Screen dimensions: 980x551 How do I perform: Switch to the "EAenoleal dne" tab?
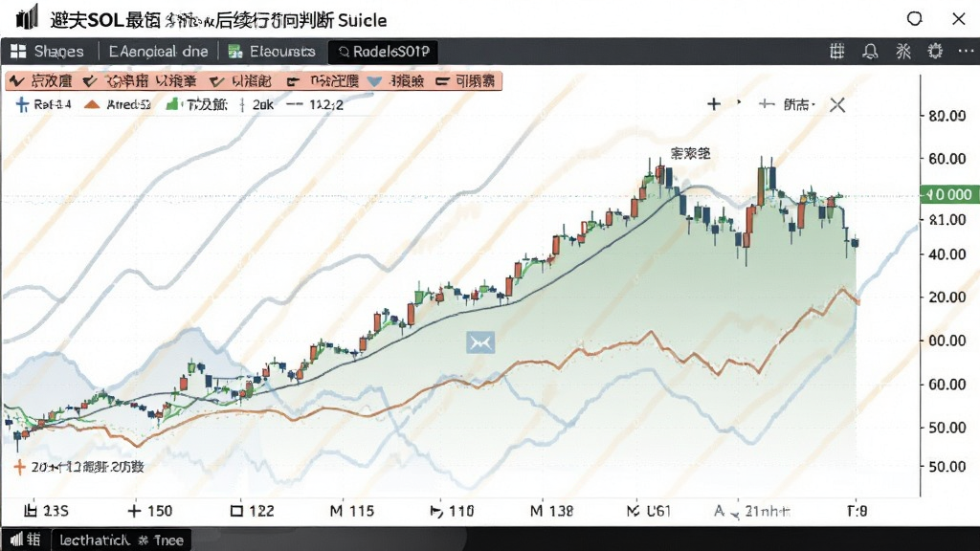tap(158, 52)
